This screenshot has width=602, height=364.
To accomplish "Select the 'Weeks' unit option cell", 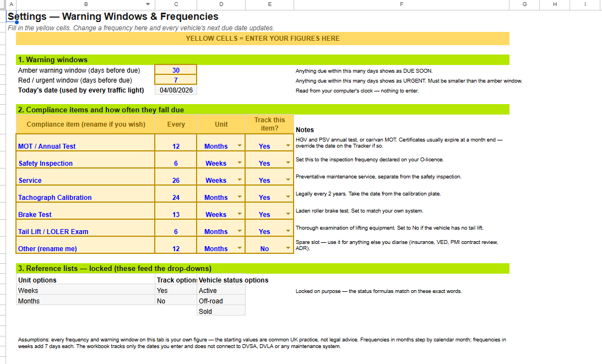I will point(85,290).
